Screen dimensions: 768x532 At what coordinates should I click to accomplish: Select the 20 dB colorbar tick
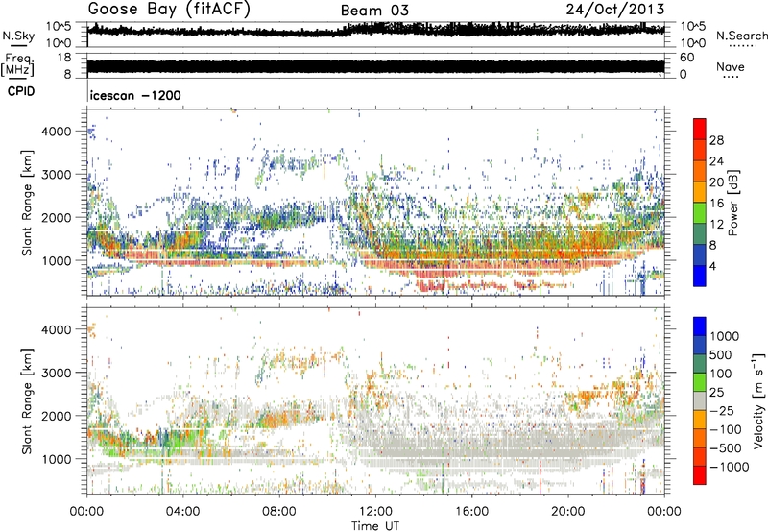pyautogui.click(x=716, y=182)
